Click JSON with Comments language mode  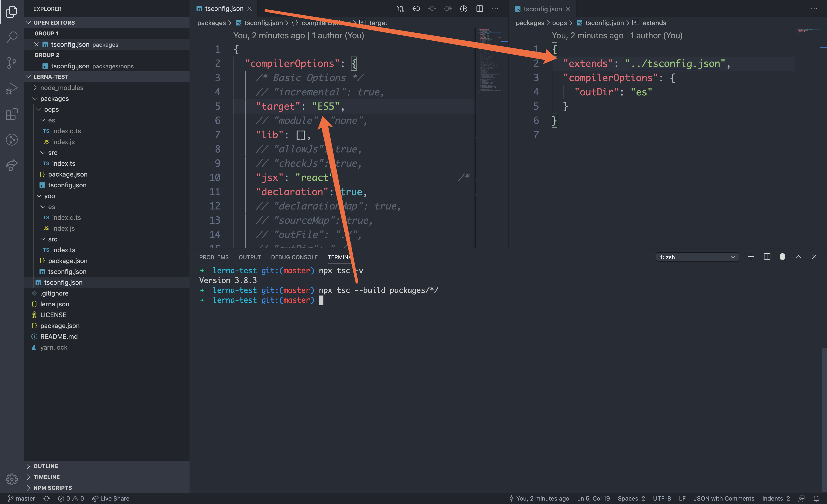pyautogui.click(x=724, y=498)
